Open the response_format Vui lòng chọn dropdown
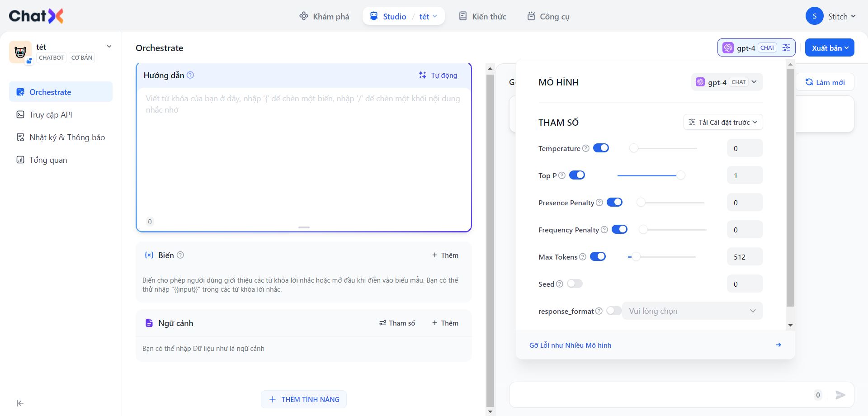The width and height of the screenshot is (868, 416). pyautogui.click(x=692, y=311)
